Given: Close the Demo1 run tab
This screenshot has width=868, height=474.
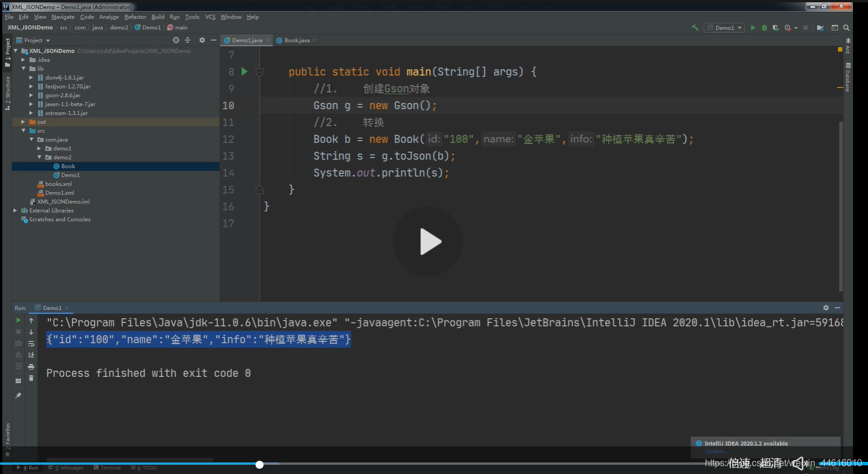Looking at the screenshot, I should click(x=67, y=308).
